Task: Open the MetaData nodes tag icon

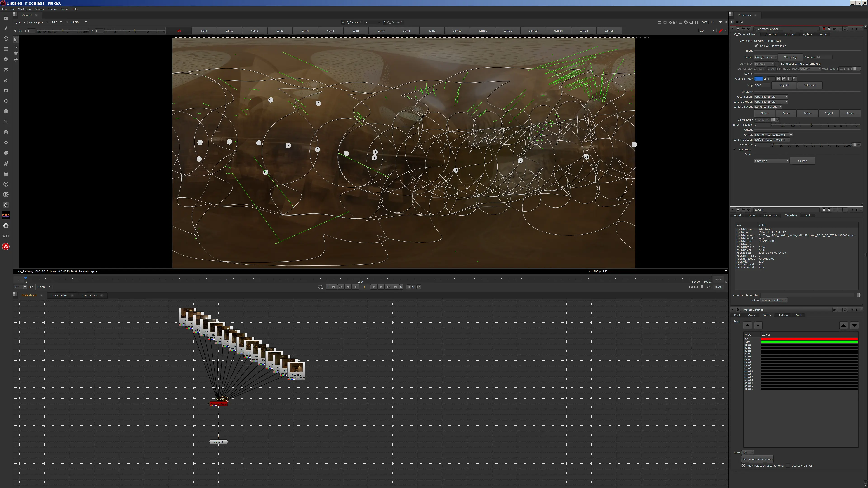Action: [x=6, y=153]
